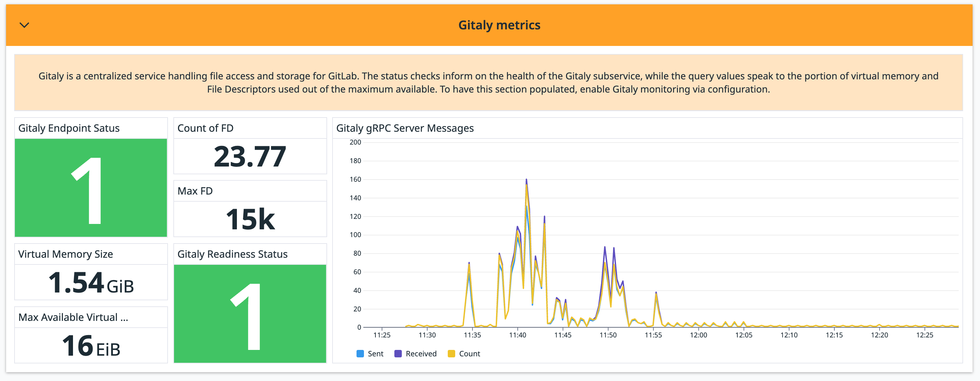980x381 pixels.
Task: Click the 23.77 Count of FD value
Action: pos(250,156)
